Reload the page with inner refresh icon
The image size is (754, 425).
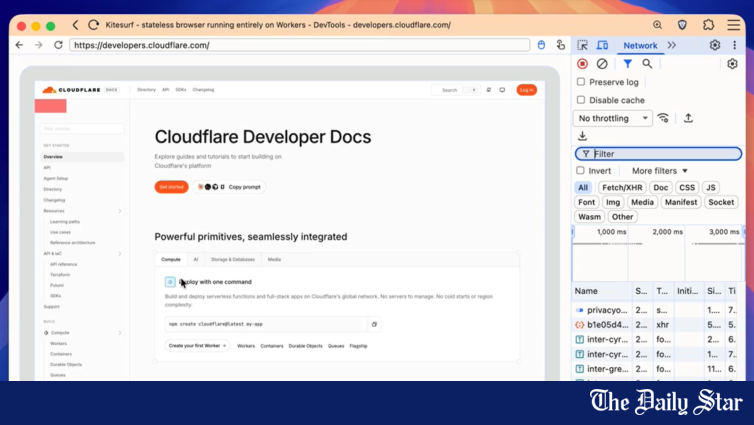[x=58, y=45]
